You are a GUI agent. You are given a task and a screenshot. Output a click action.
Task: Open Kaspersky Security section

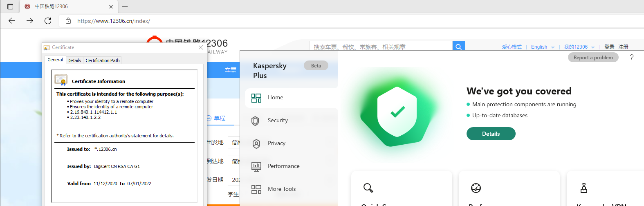click(292, 121)
